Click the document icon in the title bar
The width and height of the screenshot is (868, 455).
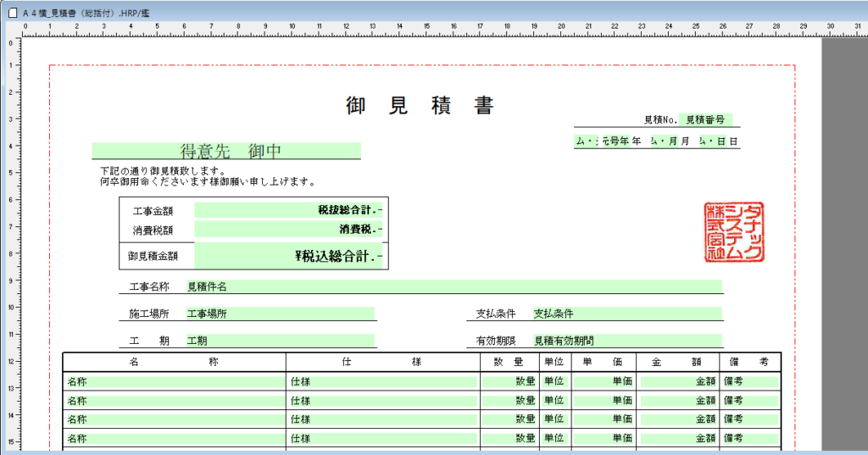[13, 13]
